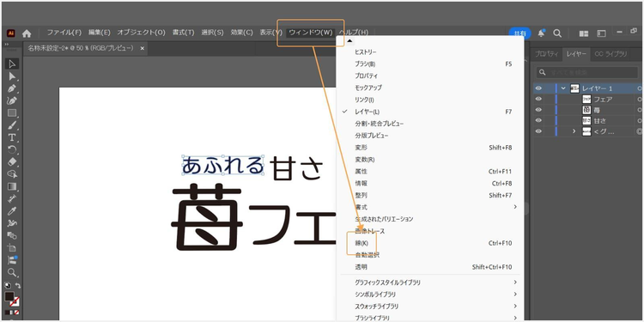
Task: Select the Curvature tool
Action: pyautogui.click(x=12, y=101)
